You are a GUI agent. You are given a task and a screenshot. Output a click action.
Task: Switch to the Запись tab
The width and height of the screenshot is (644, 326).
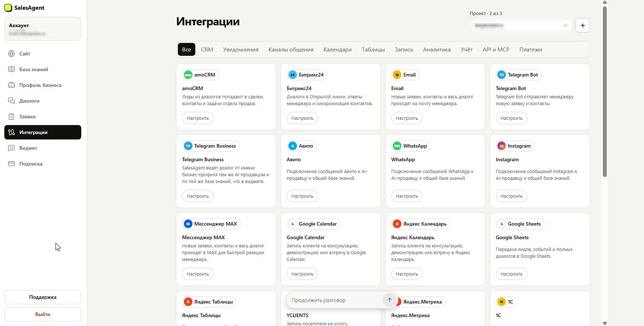pyautogui.click(x=404, y=49)
